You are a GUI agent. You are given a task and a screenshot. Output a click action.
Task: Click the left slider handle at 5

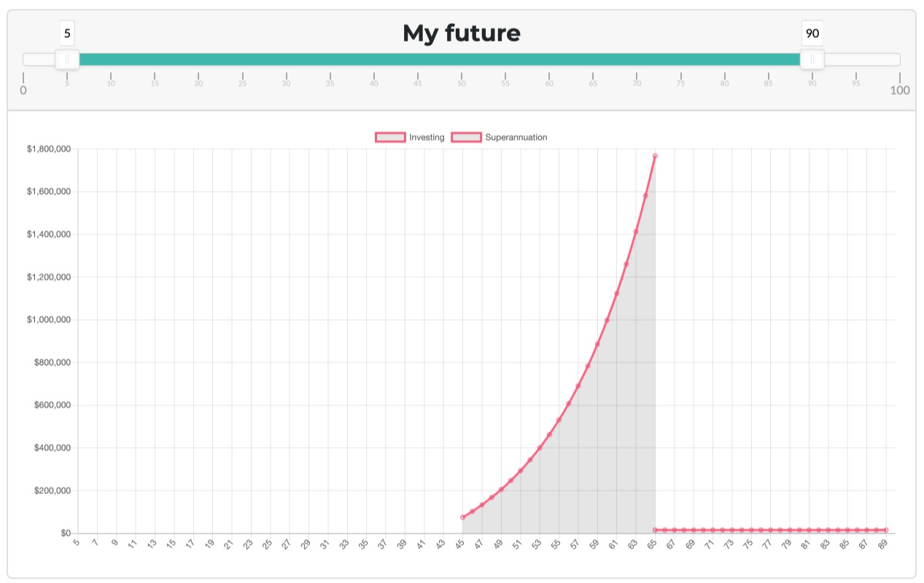tap(67, 60)
